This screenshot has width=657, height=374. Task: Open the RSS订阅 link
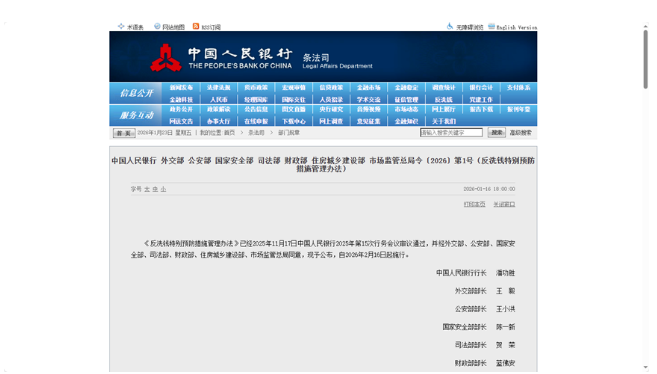click(211, 27)
